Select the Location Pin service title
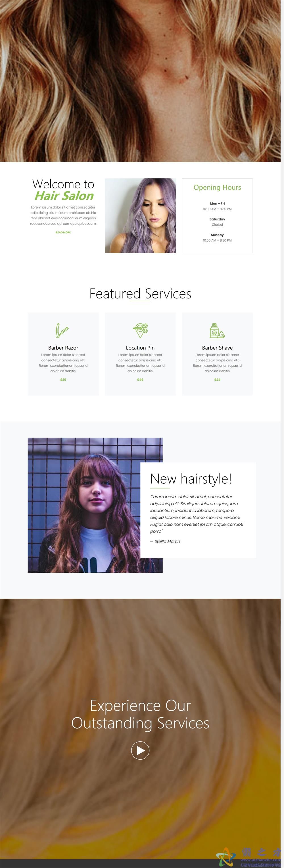The image size is (284, 868). pyautogui.click(x=140, y=348)
